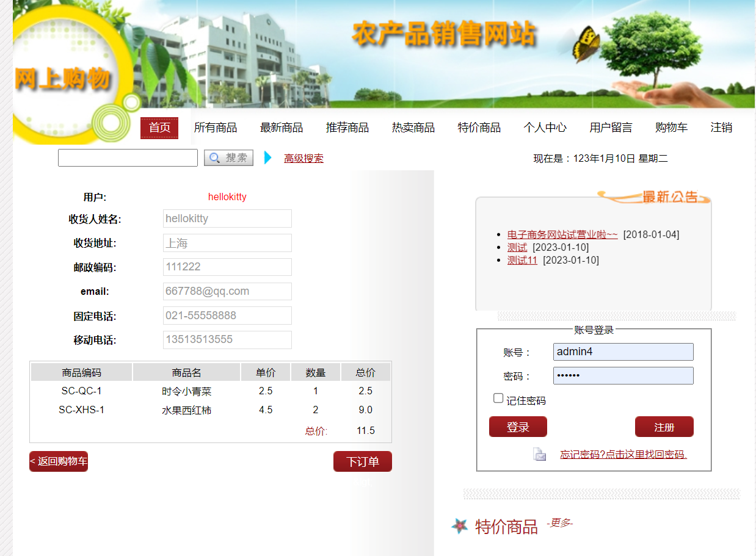The height and width of the screenshot is (556, 756).
Task: Click the username hellokitty in red
Action: click(x=227, y=197)
